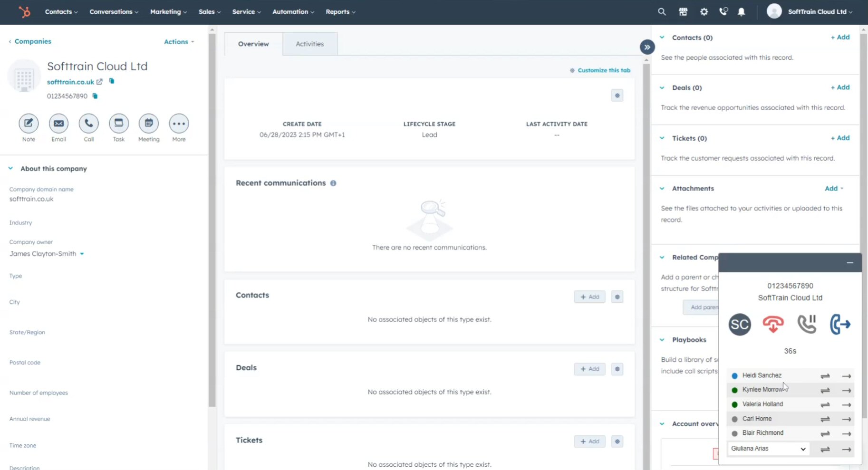868x470 pixels.
Task: Select the Overview tab
Action: [253, 44]
